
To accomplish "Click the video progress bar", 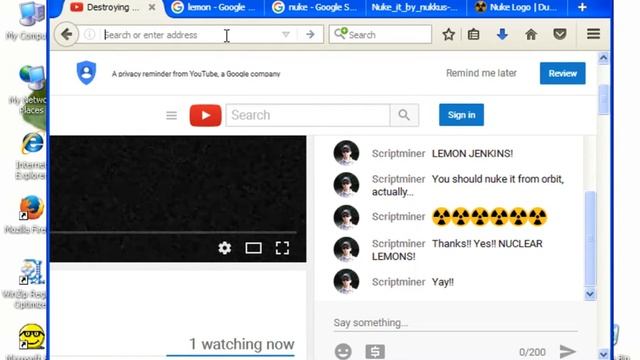I will coord(173,232).
